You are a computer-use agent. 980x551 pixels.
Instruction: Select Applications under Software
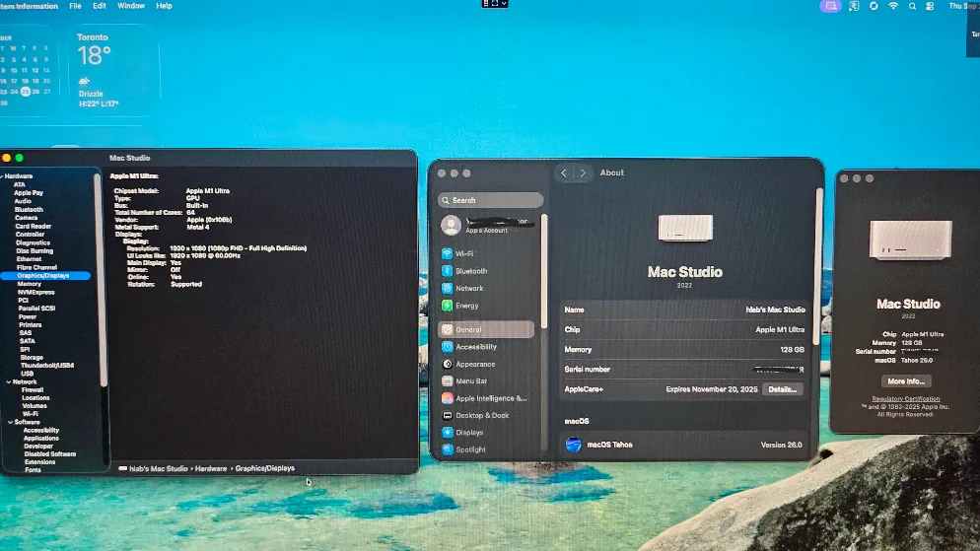tap(41, 438)
